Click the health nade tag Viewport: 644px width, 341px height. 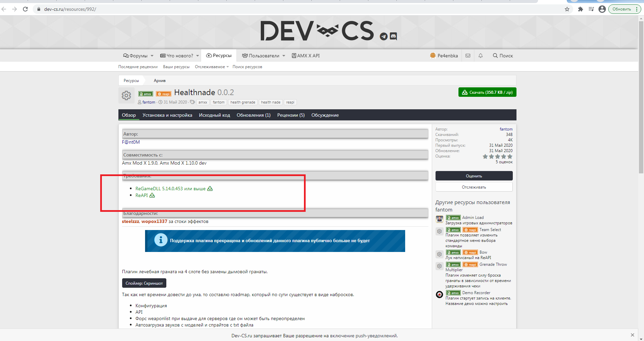coord(271,102)
